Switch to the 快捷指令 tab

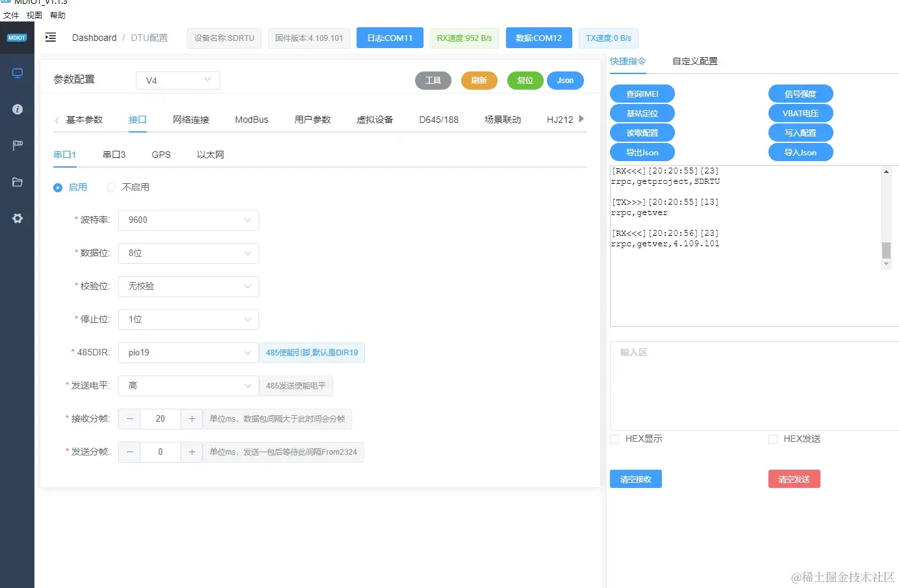[x=628, y=61]
